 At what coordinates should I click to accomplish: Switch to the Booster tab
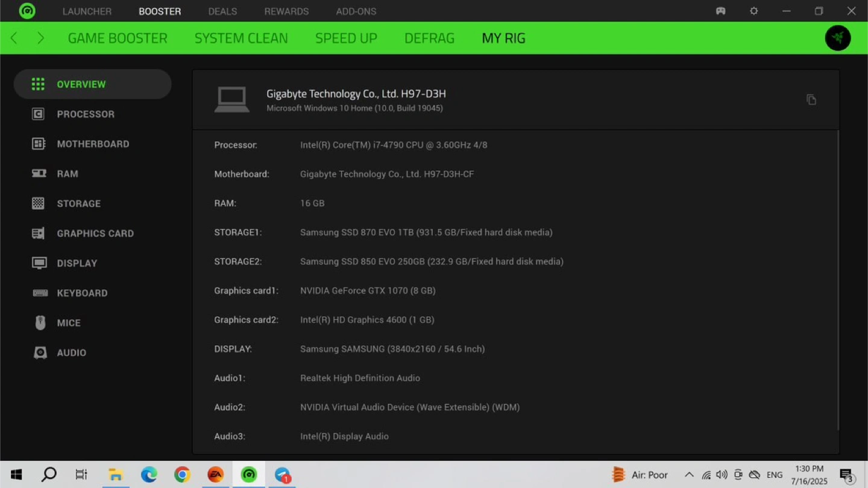(x=160, y=11)
